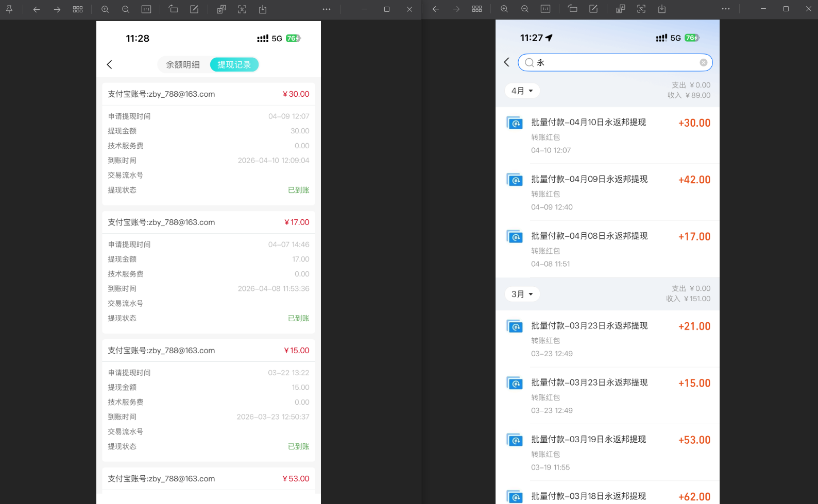The height and width of the screenshot is (504, 818).
Task: Open the 04月09日 +42.00 transaction entry
Action: (607, 193)
